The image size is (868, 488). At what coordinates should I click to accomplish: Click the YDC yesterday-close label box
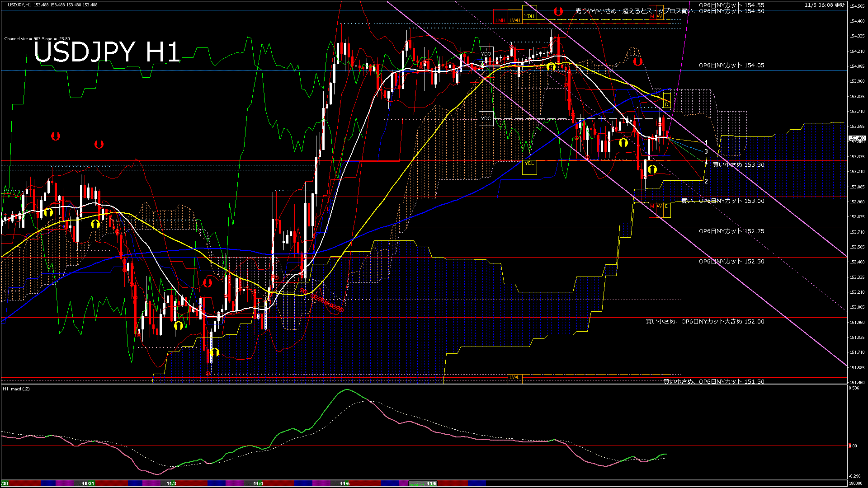tap(486, 118)
